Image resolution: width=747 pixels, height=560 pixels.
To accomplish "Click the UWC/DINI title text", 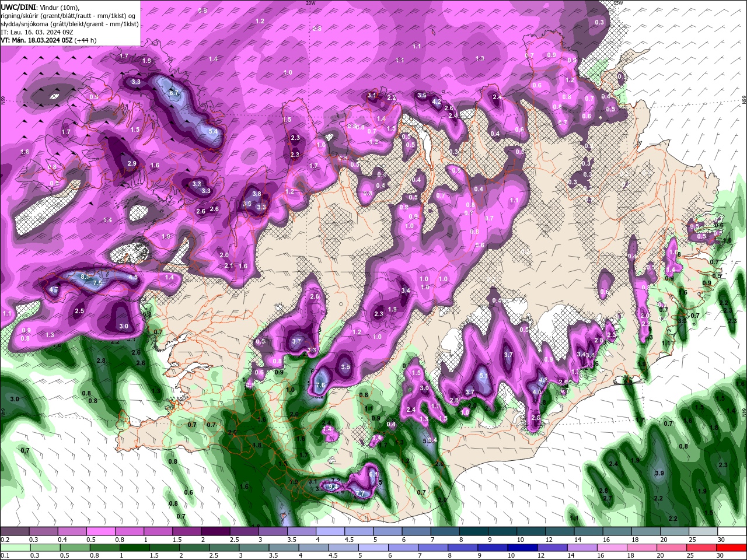I will tap(19, 7).
